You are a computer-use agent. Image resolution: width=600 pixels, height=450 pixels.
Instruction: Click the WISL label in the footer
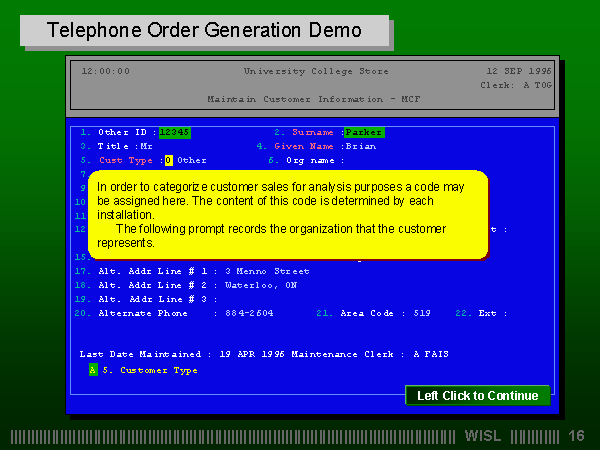[485, 436]
